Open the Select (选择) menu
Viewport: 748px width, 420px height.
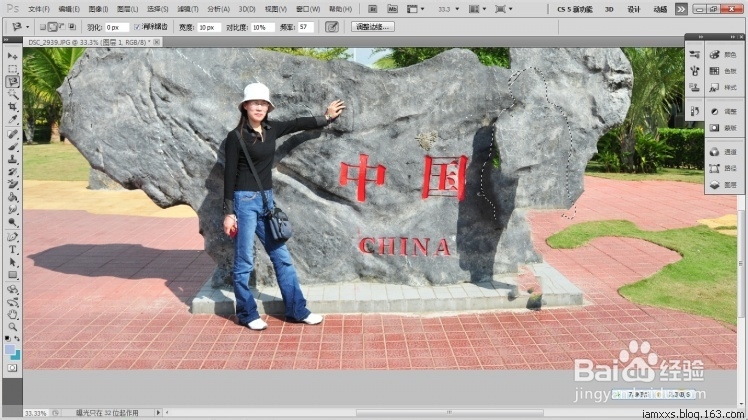157,9
